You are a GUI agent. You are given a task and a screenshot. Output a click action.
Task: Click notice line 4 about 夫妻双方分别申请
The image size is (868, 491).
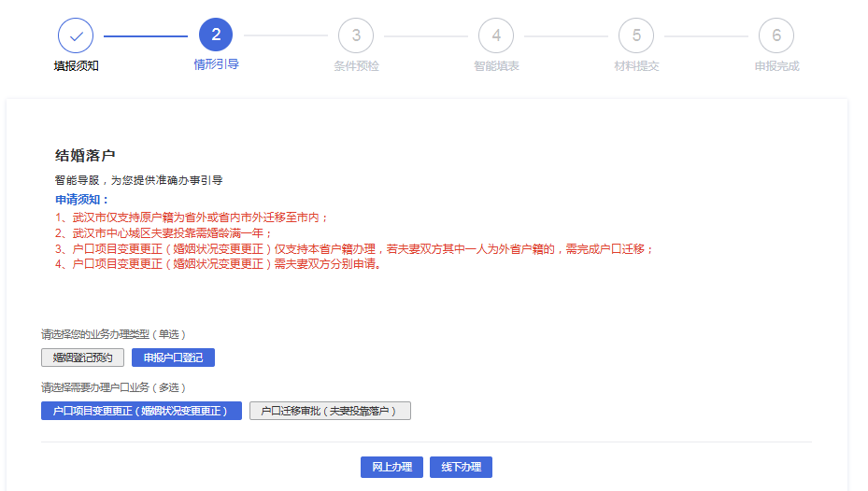(x=218, y=264)
